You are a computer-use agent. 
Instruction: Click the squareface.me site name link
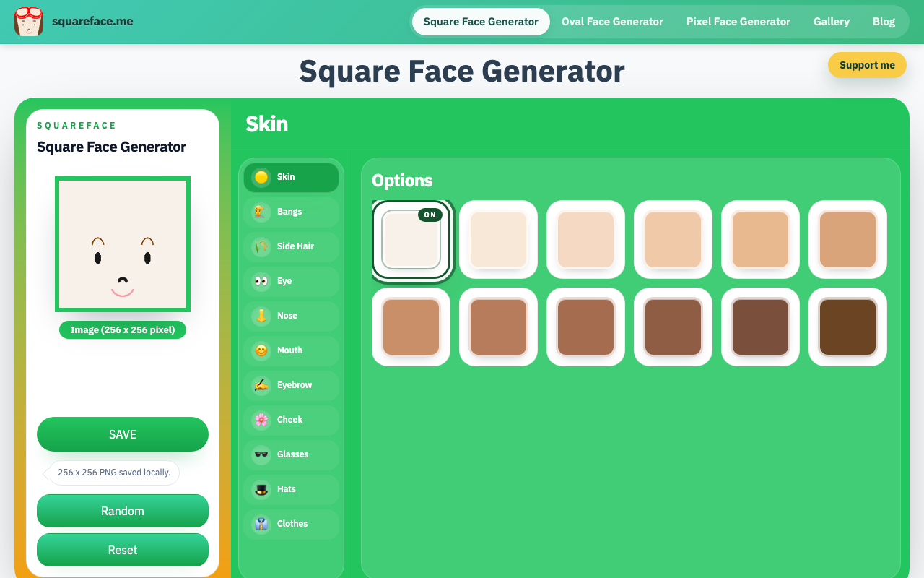click(92, 22)
